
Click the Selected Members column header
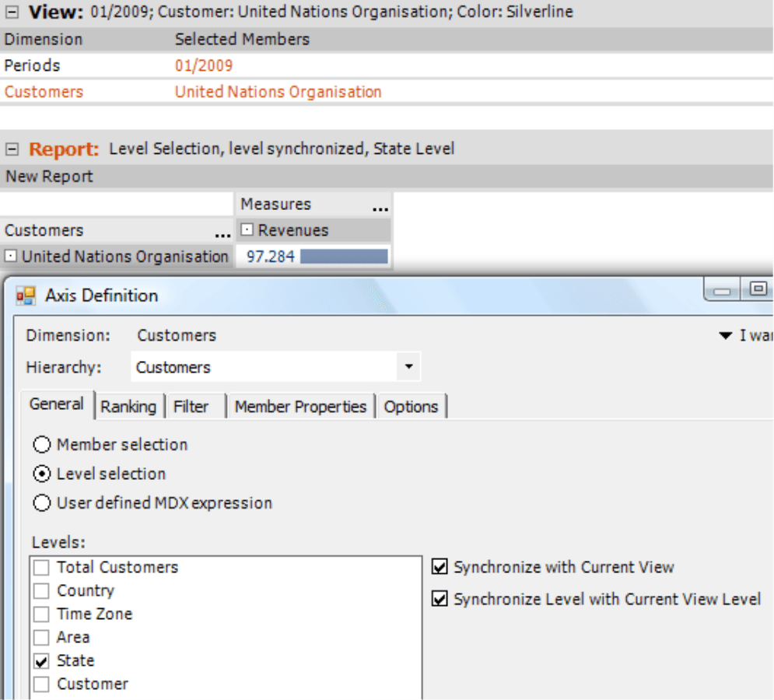pos(242,40)
